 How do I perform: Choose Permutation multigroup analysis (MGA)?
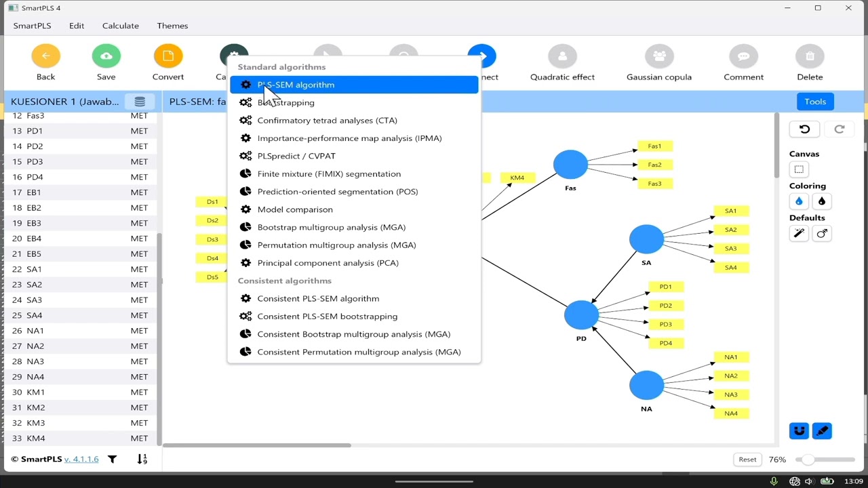(354, 245)
